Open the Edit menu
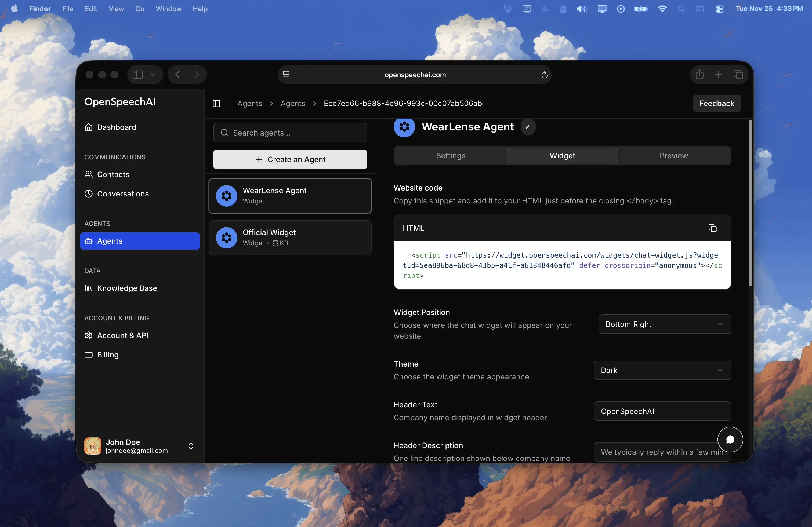The height and width of the screenshot is (527, 812). pos(91,9)
